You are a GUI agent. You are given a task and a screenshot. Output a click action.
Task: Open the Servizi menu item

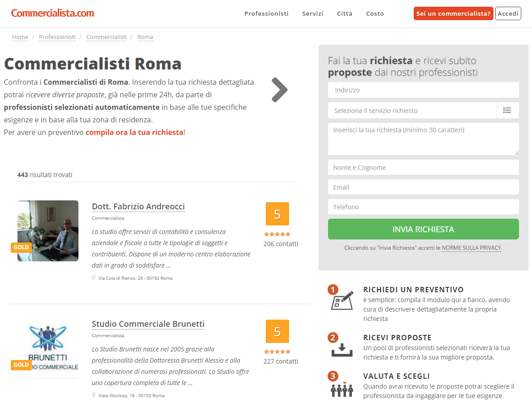(x=312, y=13)
